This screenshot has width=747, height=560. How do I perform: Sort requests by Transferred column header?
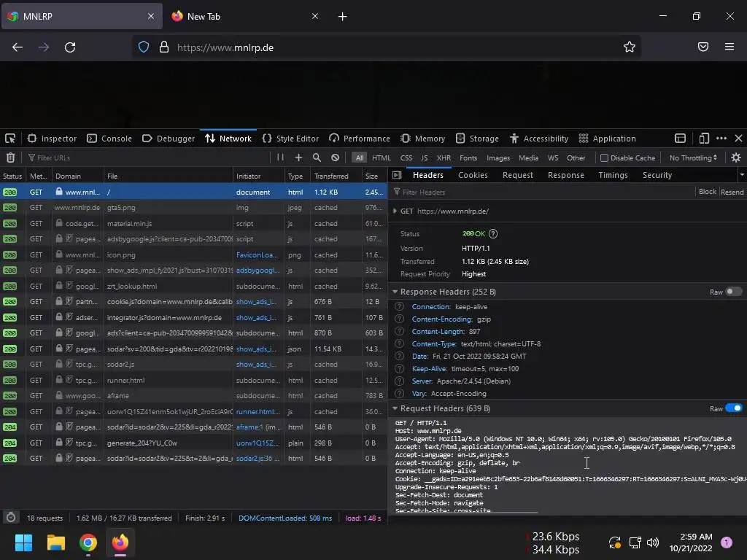click(336, 176)
